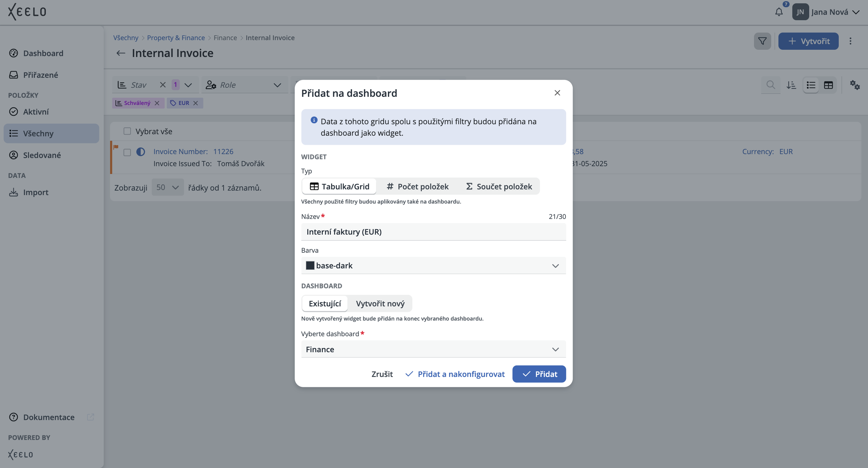The width and height of the screenshot is (868, 468).
Task: Open Sledované in the sidebar
Action: point(51,155)
